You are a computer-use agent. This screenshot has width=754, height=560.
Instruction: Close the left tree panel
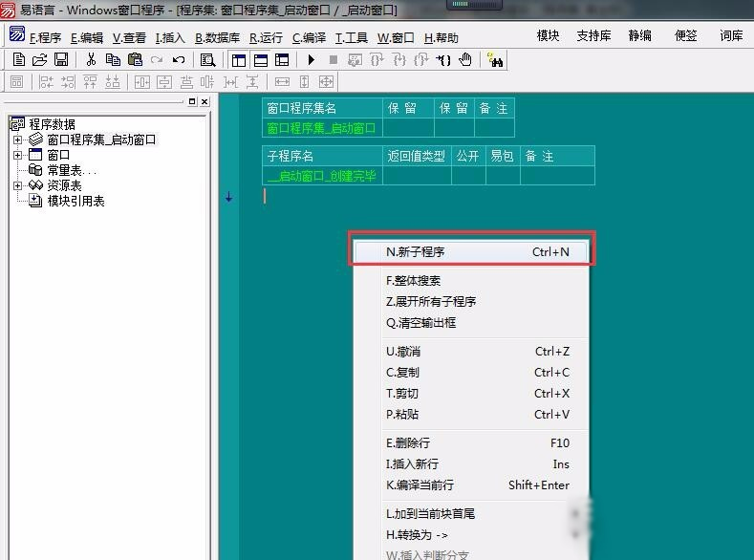(x=205, y=101)
